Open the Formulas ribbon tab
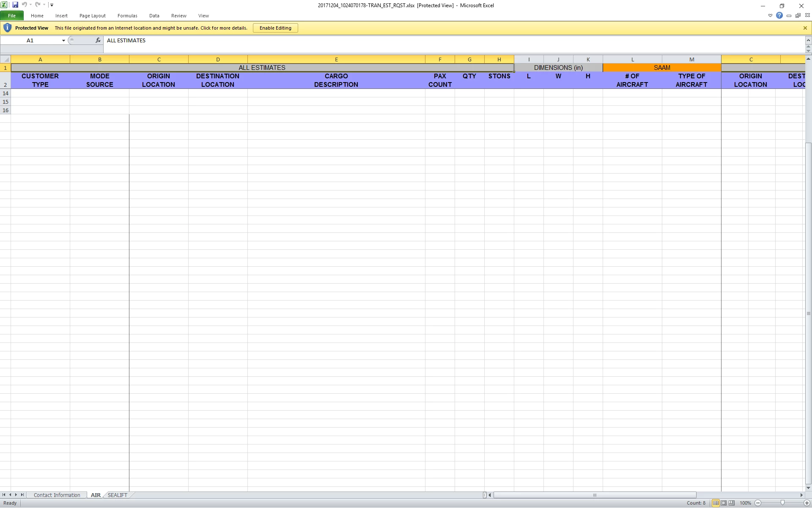This screenshot has width=812, height=508. point(127,16)
